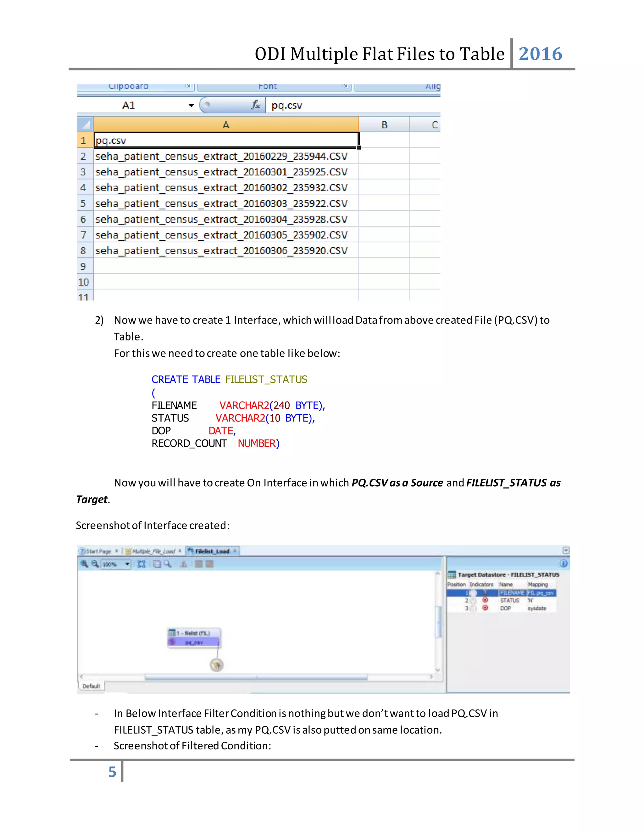
Task: Select the Default tab at bottom
Action: click(x=91, y=686)
